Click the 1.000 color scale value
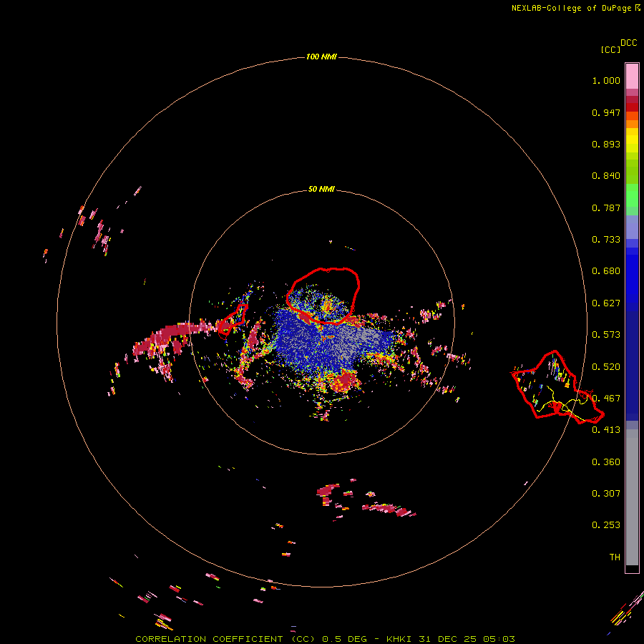This screenshot has width=644, height=644. (606, 80)
